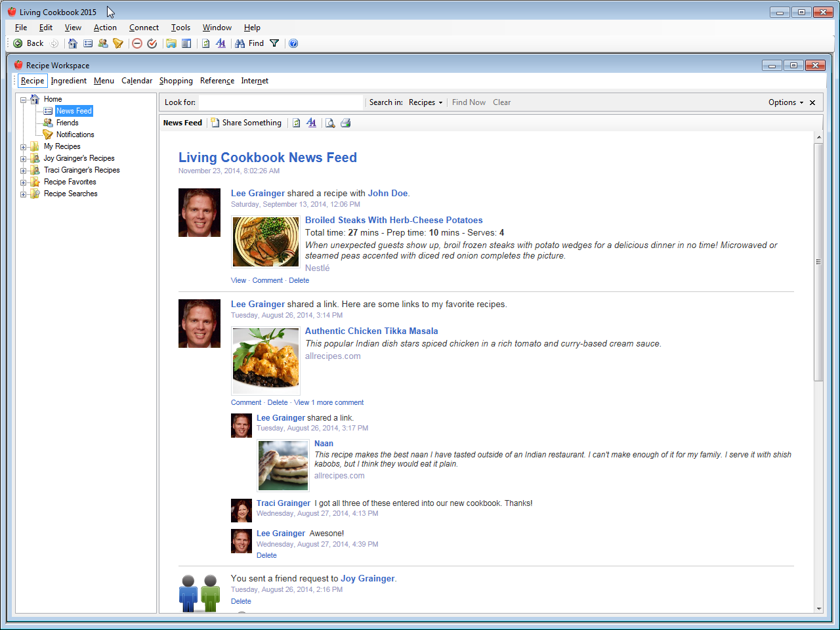This screenshot has width=840, height=630.
Task: Open the Tools menu
Action: pyautogui.click(x=180, y=28)
